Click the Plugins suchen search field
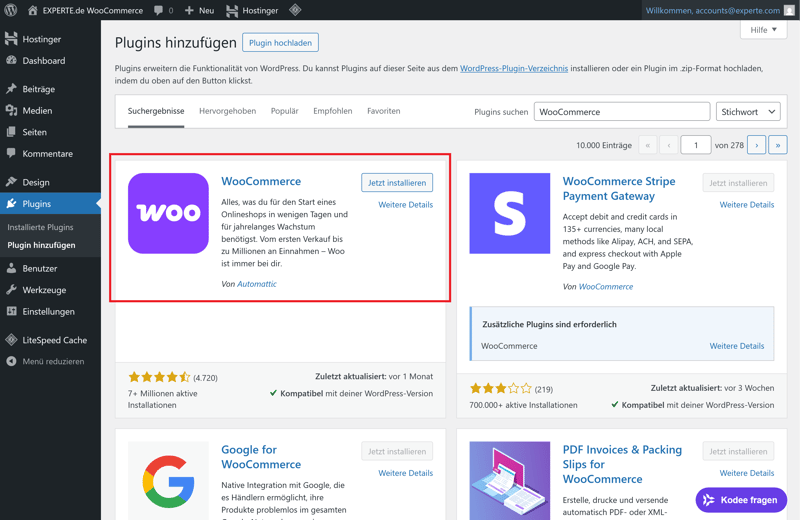Image resolution: width=800 pixels, height=520 pixels. pos(621,112)
